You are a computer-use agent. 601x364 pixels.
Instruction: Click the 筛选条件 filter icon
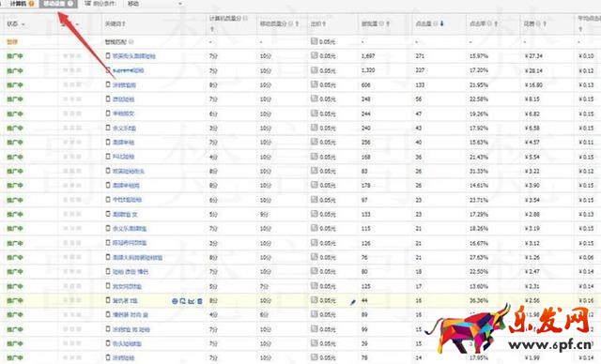coord(87,4)
